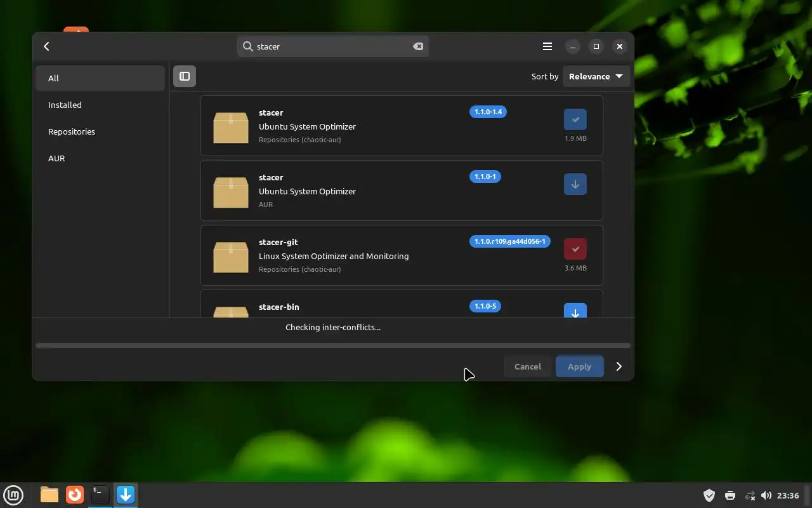Toggle install checkmark for stacer 1.1.0-1.4
The width and height of the screenshot is (812, 508).
[x=575, y=119]
